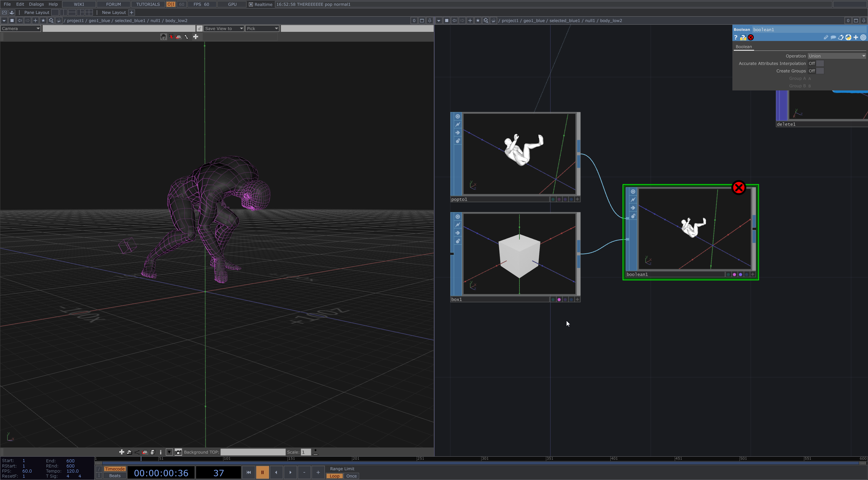Switch timeline display to Beats

pos(115,476)
